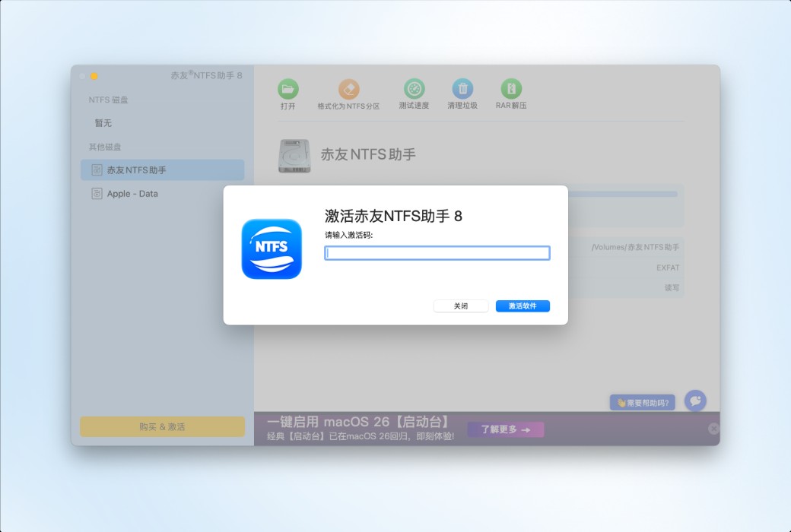Click the clean junk (清理垃圾) trash icon
The width and height of the screenshot is (791, 532).
462,89
